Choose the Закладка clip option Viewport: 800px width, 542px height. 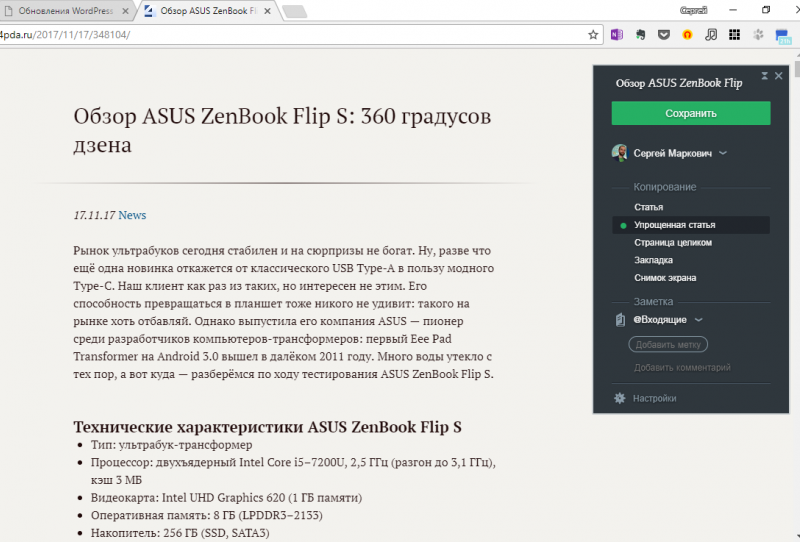(653, 260)
